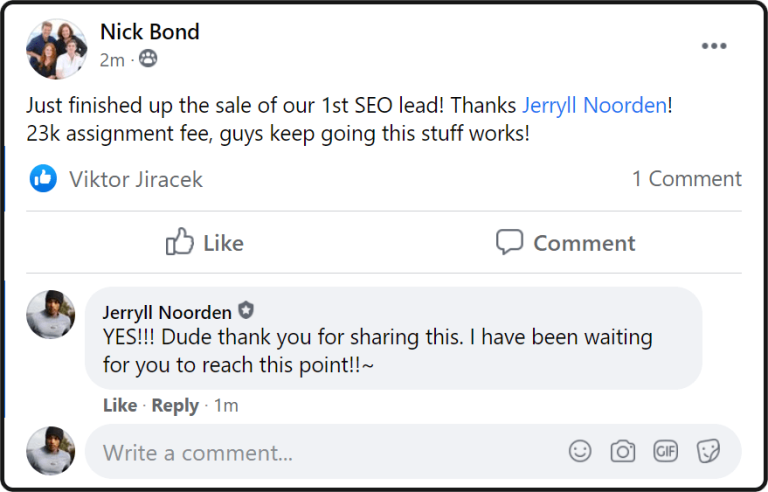Click the badge icon beside Jerryll Noorden
The height and width of the screenshot is (492, 768).
(246, 311)
